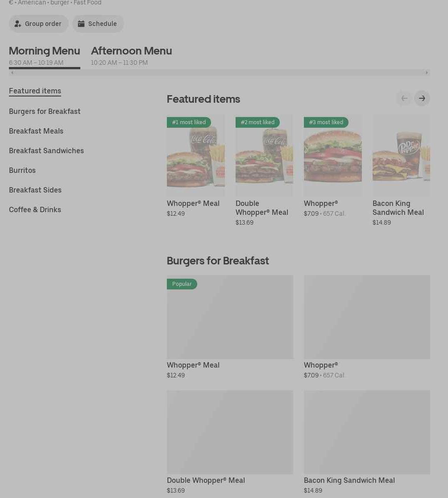
Task: Click the Featured items sidebar link
Action: [35, 91]
